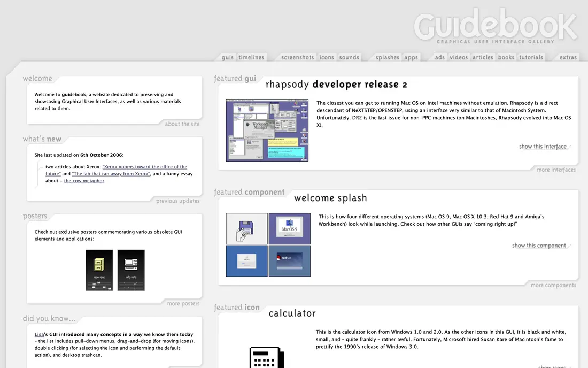Open the Rhapsody screenshot thumbnail
Screen dimensions: 588x368
[267, 130]
